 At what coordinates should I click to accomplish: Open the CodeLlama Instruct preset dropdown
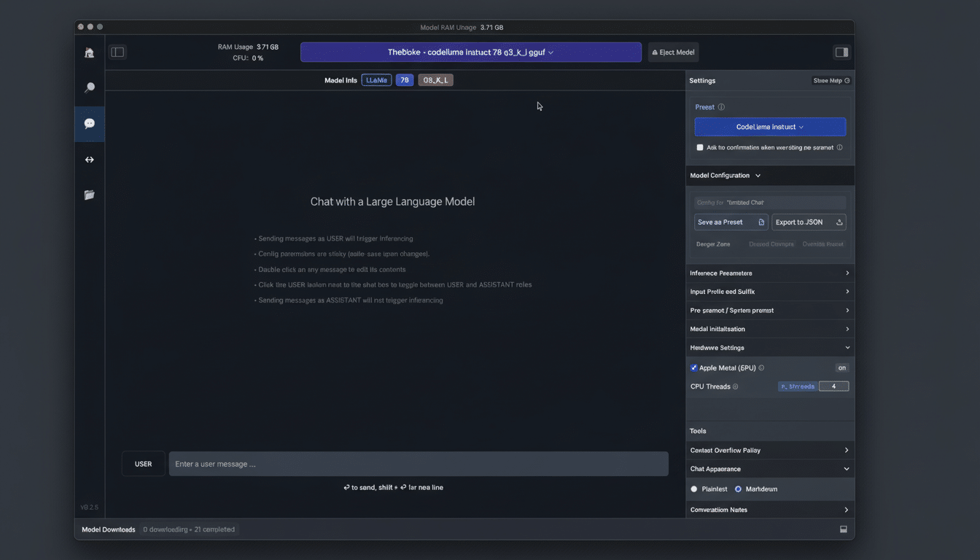point(770,126)
